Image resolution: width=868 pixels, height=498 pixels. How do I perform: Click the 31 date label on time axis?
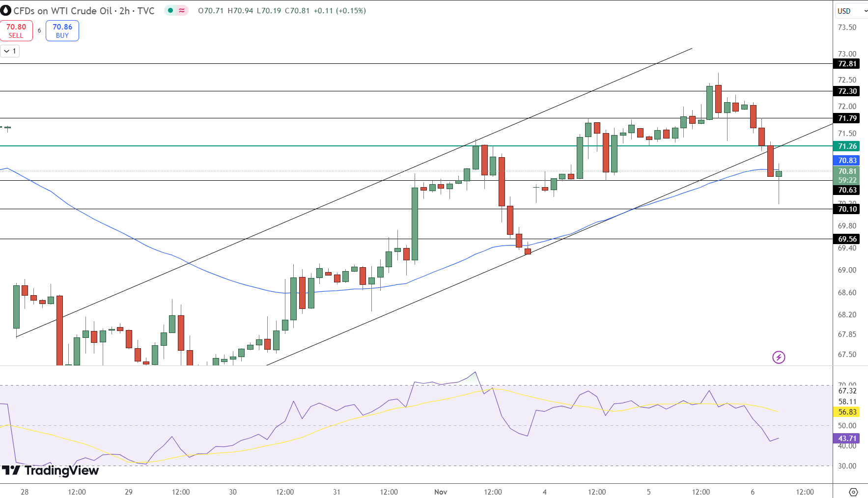[x=336, y=492]
